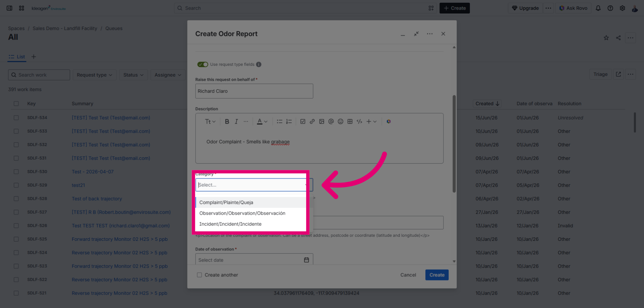Viewport: 644px width, 308px height.
Task: Click the Category Select combo box
Action: click(254, 185)
